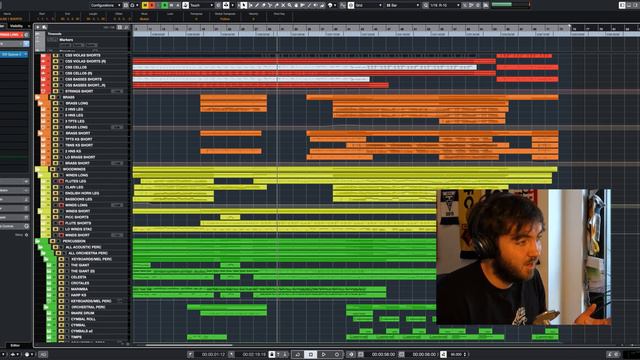Open the Bar grid type dropdown
The width and height of the screenshot is (640, 360).
pos(402,5)
